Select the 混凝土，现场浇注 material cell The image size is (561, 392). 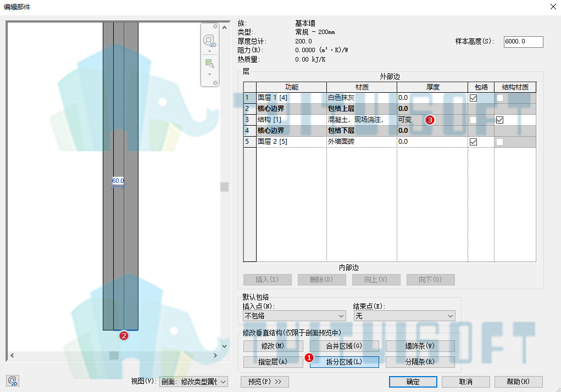click(362, 120)
